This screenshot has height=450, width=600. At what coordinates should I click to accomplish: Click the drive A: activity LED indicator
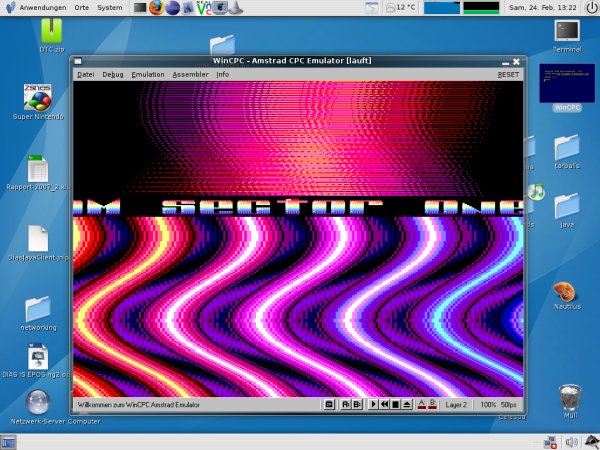point(422,404)
